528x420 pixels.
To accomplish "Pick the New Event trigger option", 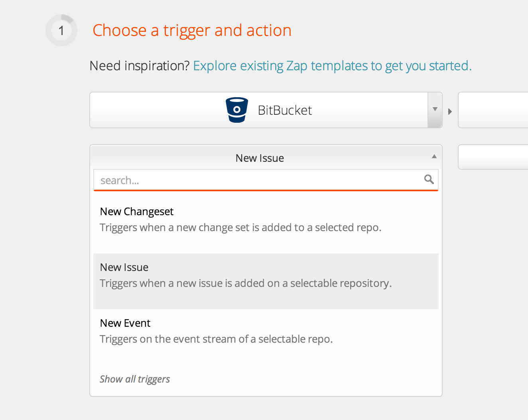I will (266, 337).
